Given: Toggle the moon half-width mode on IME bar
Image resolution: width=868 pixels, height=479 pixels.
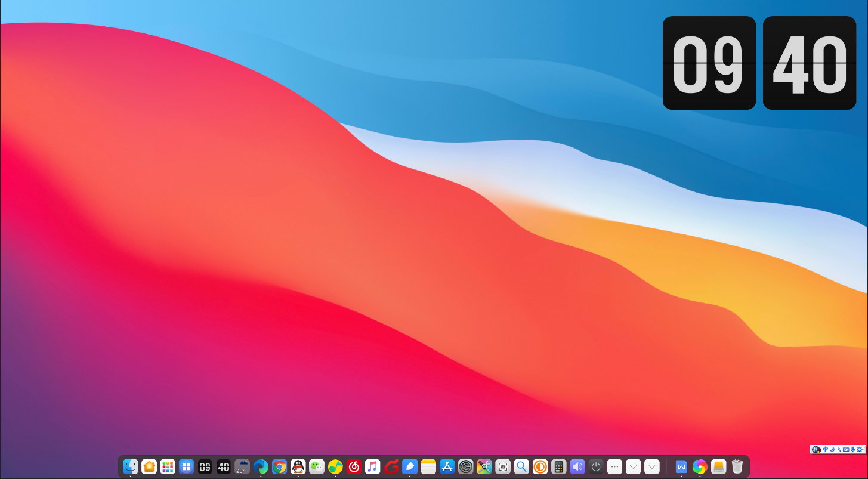Looking at the screenshot, I should tap(832, 449).
